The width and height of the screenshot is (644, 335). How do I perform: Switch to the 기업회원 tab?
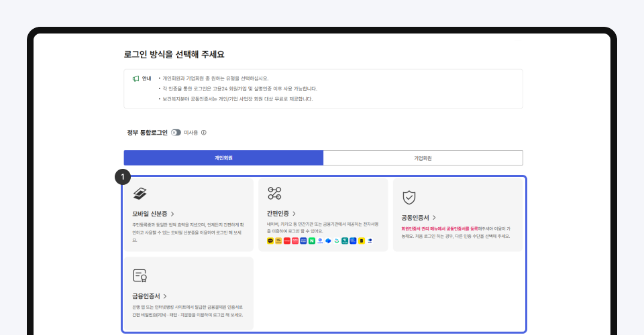[423, 158]
